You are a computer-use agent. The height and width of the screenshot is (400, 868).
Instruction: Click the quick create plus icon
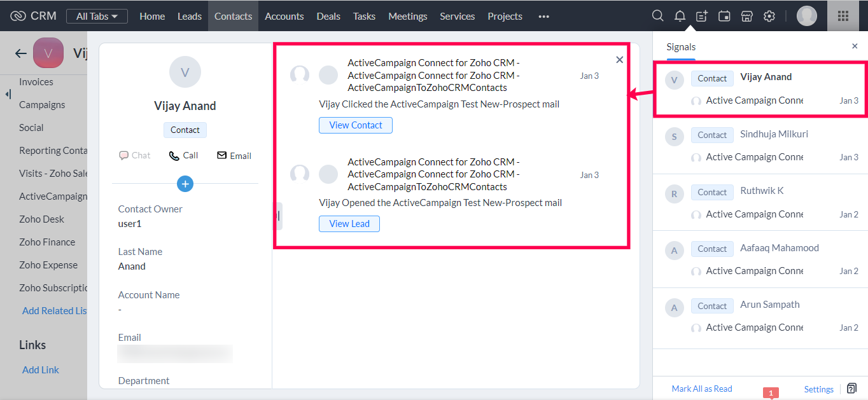[702, 16]
